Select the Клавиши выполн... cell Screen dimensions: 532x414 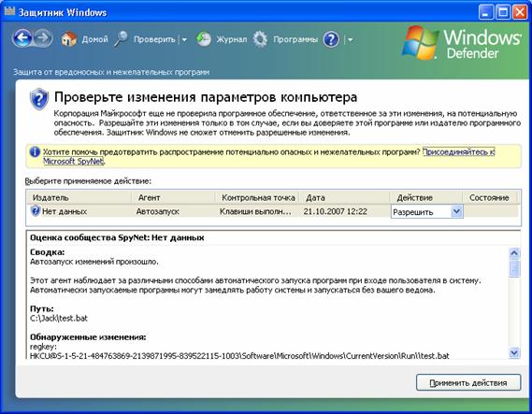[255, 211]
